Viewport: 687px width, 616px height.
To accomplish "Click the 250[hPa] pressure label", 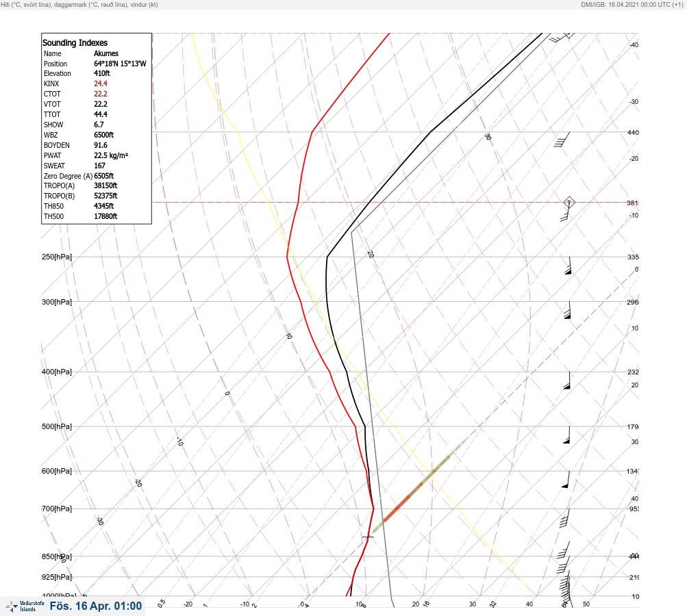I will pos(57,257).
